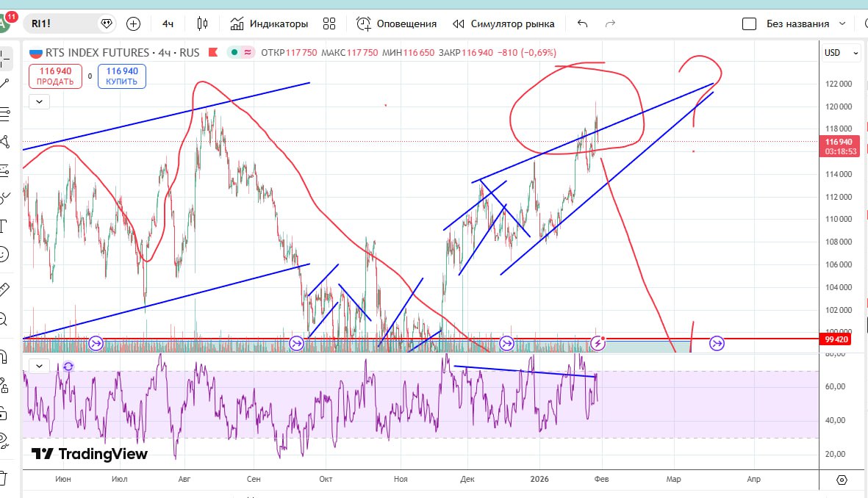The height and width of the screenshot is (498, 868).
Task: Click the contract rollover marker near June
Action: pyautogui.click(x=96, y=344)
